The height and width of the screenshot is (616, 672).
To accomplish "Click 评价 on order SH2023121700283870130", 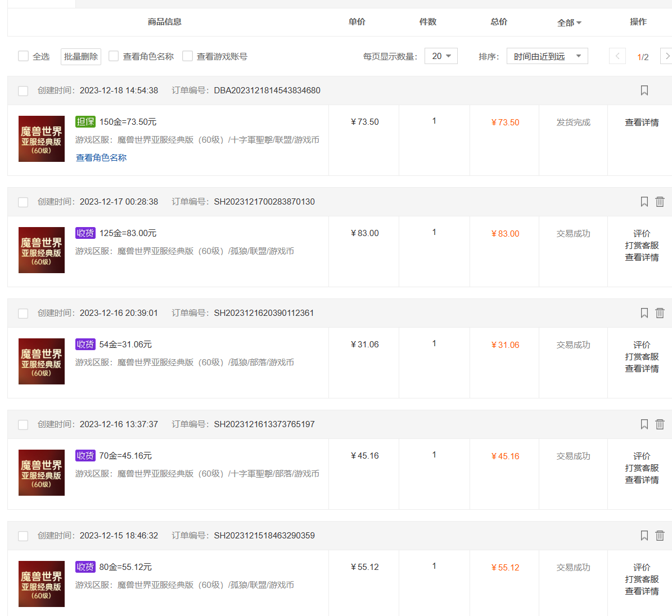I will click(641, 233).
